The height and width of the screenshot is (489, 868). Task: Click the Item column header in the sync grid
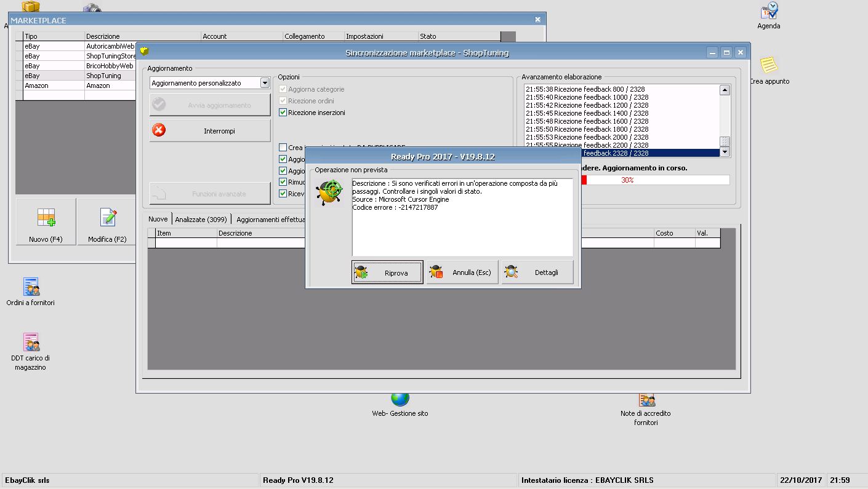[186, 233]
